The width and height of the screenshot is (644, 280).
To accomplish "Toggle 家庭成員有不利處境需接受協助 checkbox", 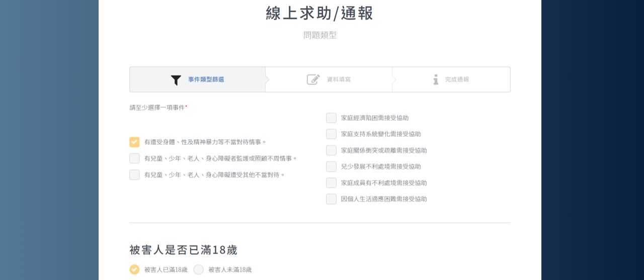I will [331, 183].
